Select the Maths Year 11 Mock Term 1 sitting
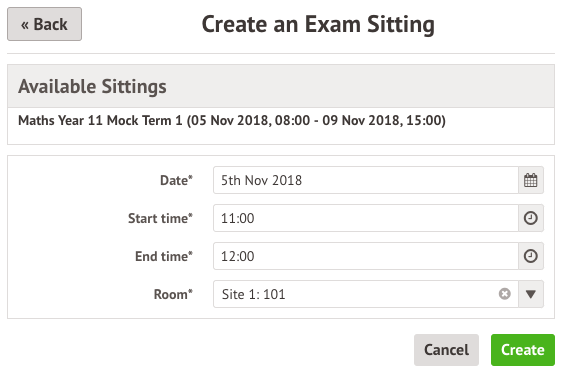Screen dimensions: 567x377 click(x=232, y=120)
